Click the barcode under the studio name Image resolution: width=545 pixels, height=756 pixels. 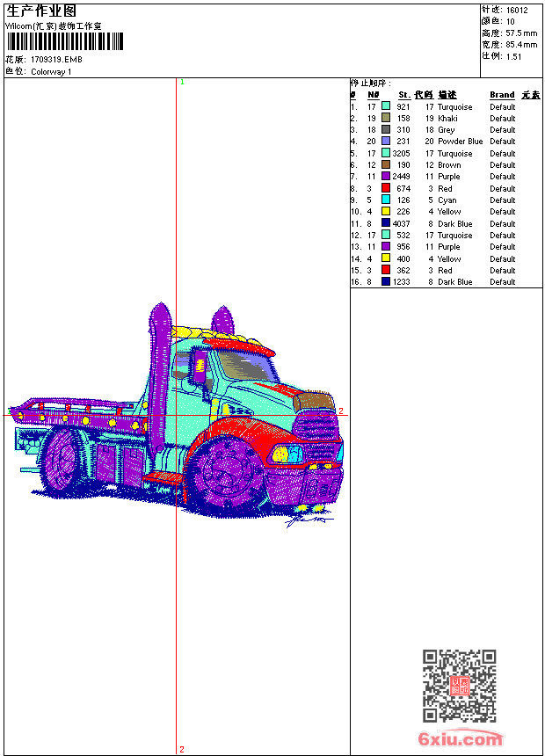pyautogui.click(x=66, y=41)
